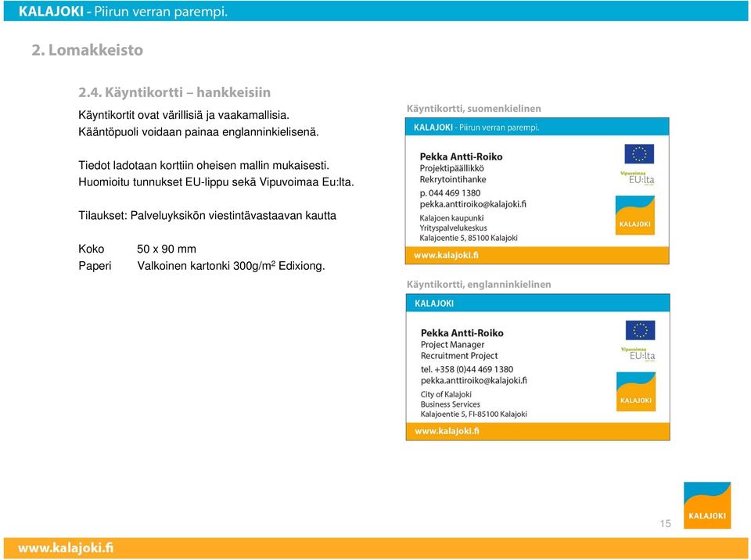Click the line 'Käyntikortit ovat värillisiä ja vaakamallisia.'

point(184,116)
